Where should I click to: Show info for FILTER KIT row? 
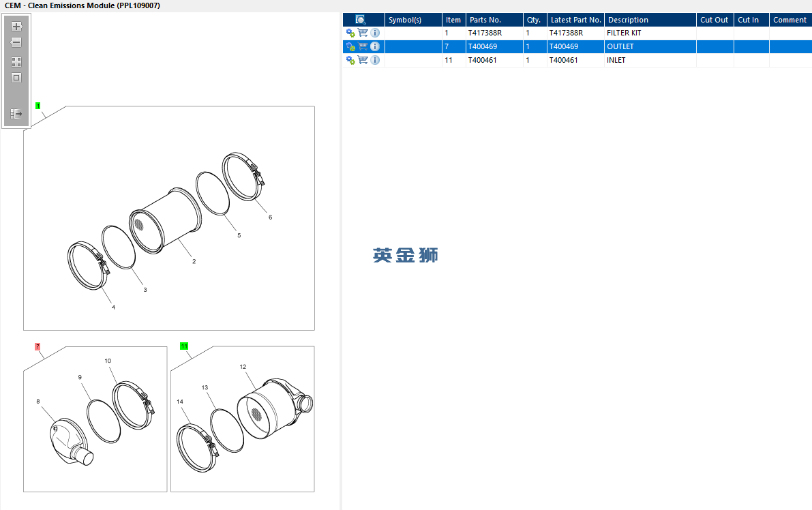click(x=375, y=33)
